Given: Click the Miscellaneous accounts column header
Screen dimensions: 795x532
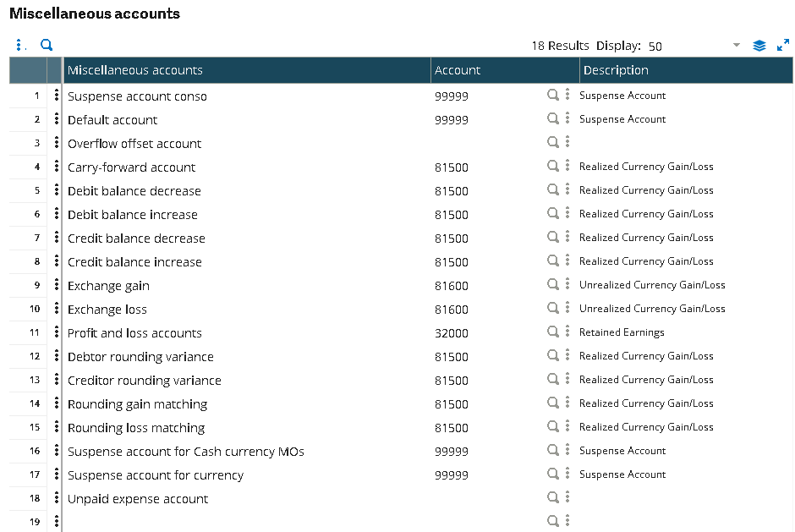Looking at the screenshot, I should (x=246, y=70).
